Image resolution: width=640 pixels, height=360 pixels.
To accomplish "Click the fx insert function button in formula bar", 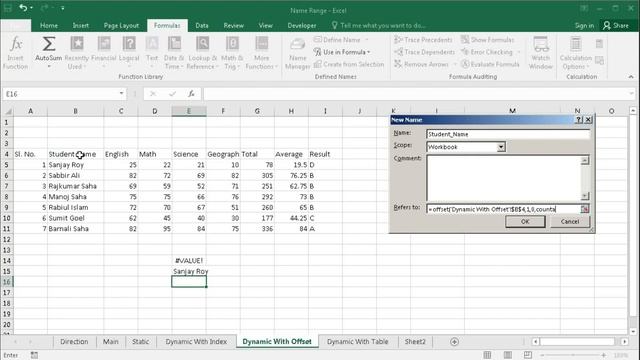I will [x=191, y=94].
